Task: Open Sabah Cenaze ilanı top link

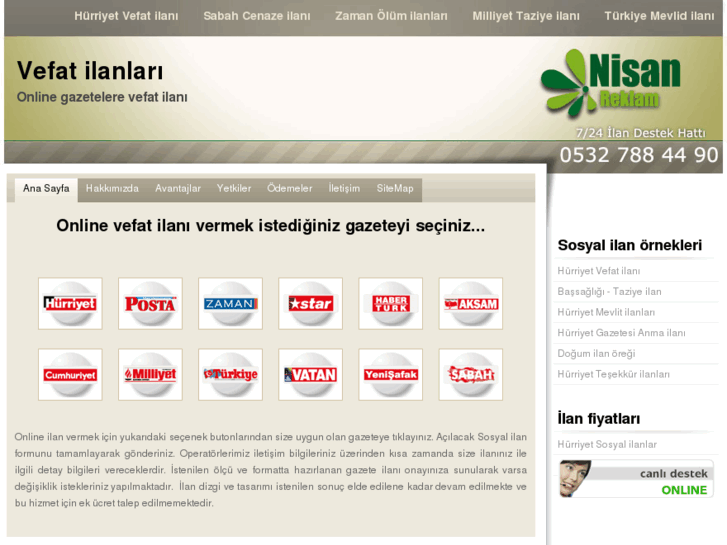Action: (257, 16)
